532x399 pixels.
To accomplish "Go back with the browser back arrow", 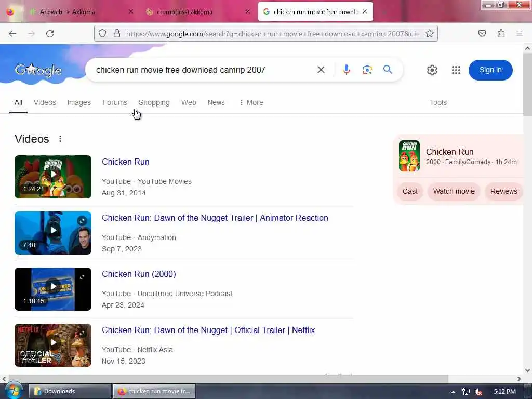I will (12, 34).
